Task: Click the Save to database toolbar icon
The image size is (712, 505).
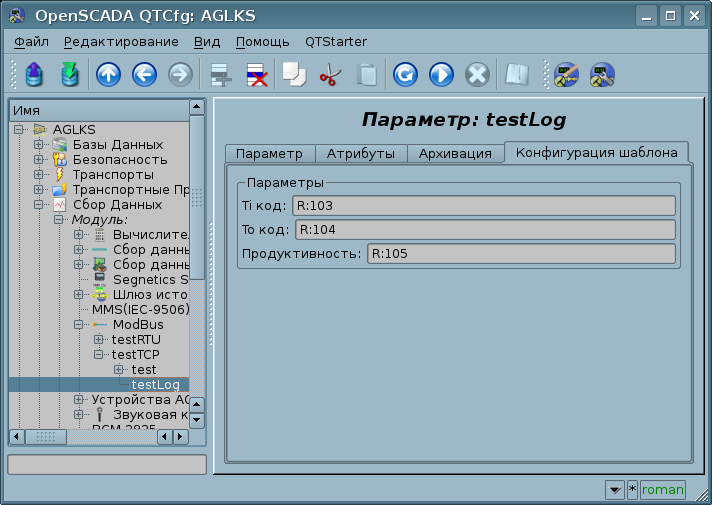Action: 69,75
